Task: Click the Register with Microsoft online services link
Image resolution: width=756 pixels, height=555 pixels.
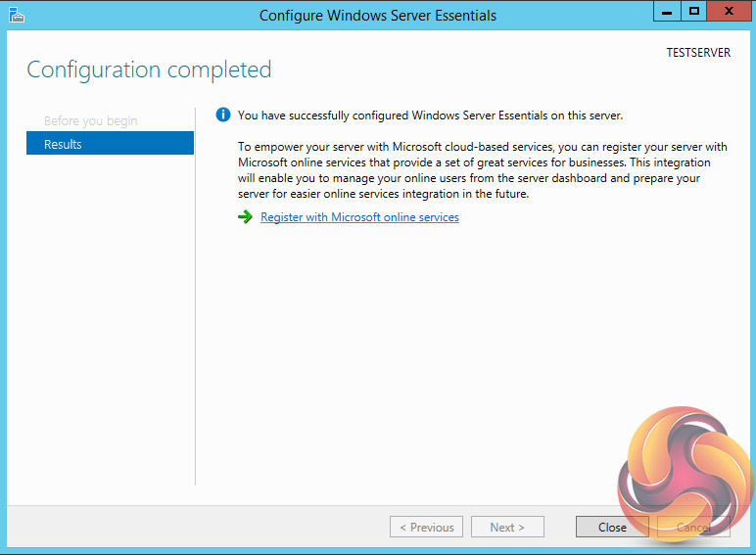Action: coord(359,217)
